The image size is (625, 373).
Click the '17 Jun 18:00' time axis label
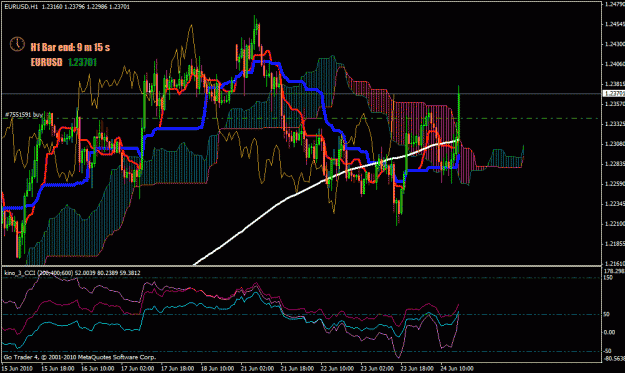click(177, 369)
